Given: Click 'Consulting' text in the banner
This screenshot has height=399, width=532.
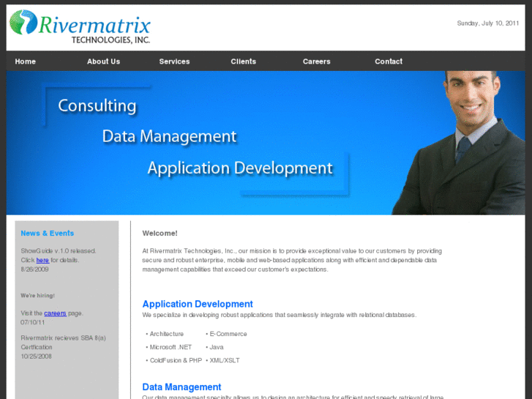Looking at the screenshot, I should pos(97,105).
